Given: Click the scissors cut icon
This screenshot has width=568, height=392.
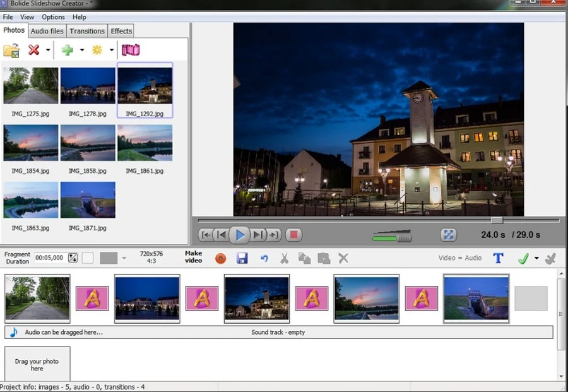Looking at the screenshot, I should pyautogui.click(x=285, y=258).
